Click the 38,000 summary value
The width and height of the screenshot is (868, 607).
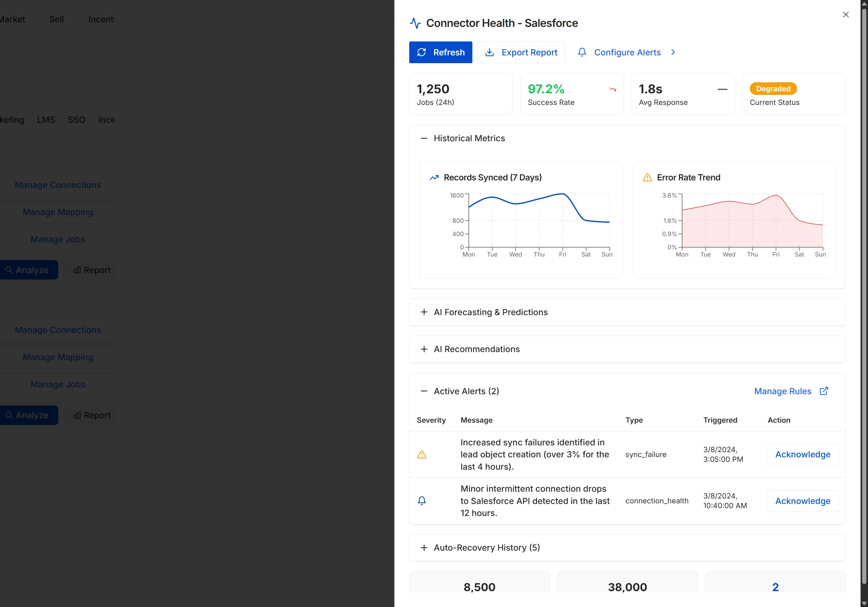click(627, 587)
